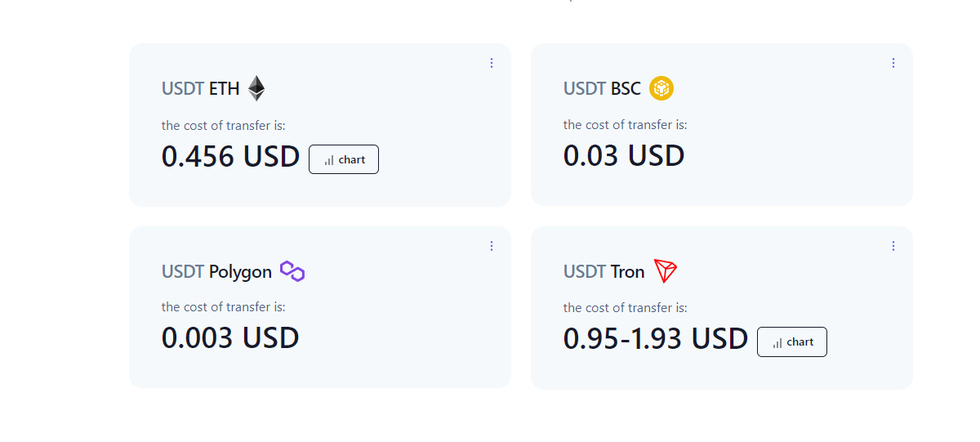Open three-dot menu on USDT Tron card
This screenshot has height=442, width=980.
click(x=893, y=246)
